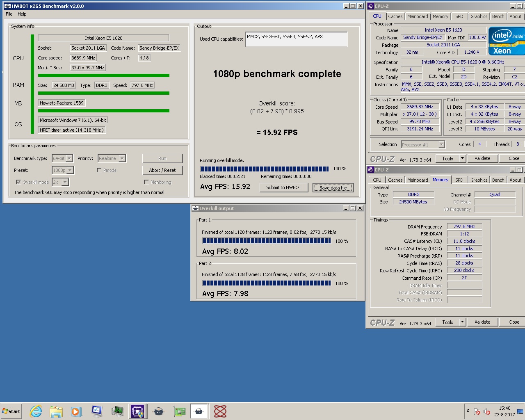Enable the Pmode checkbox
Viewport: 525px width, 420px height.
99,170
